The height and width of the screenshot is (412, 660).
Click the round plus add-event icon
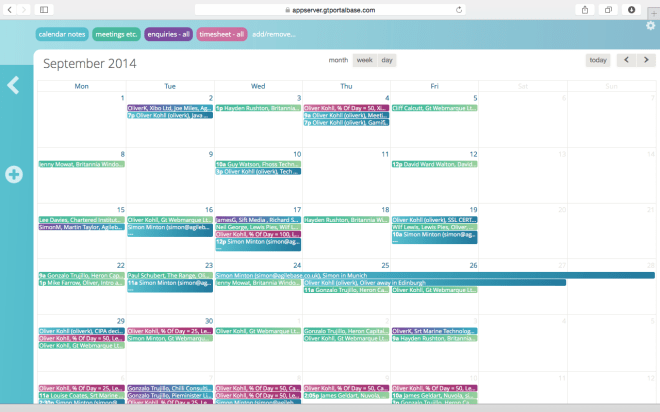14,174
